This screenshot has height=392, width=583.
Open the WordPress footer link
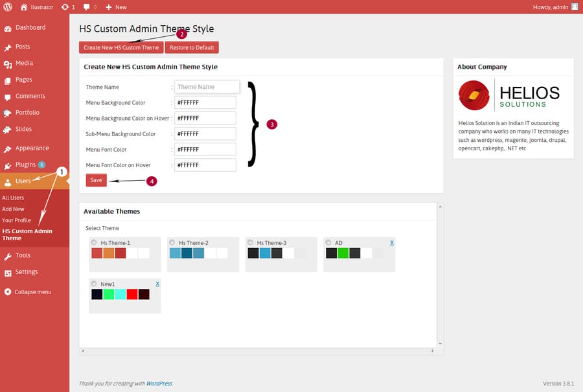[159, 384]
